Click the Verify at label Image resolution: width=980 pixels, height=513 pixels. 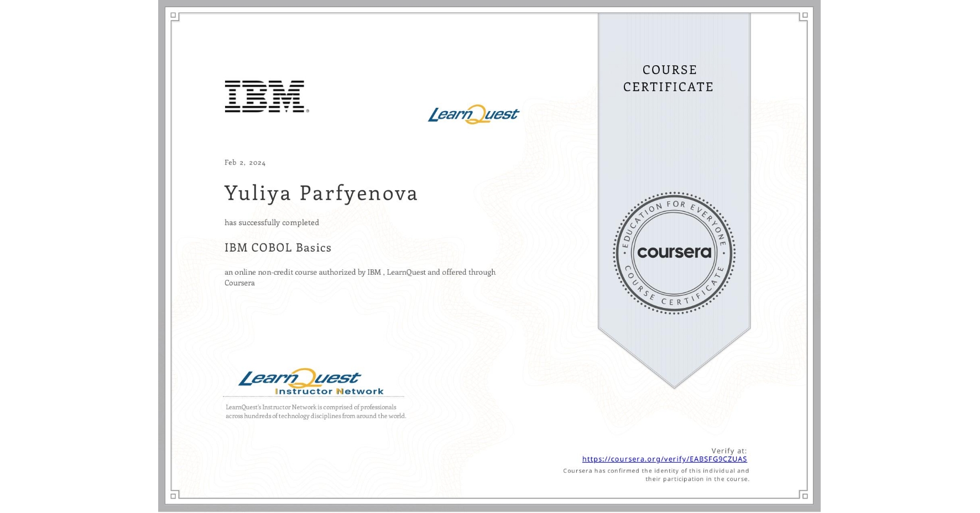pos(729,450)
